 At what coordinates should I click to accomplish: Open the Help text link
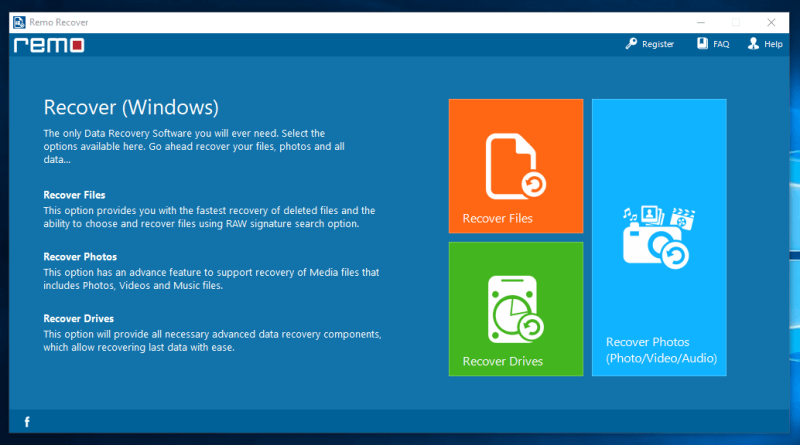tap(773, 45)
